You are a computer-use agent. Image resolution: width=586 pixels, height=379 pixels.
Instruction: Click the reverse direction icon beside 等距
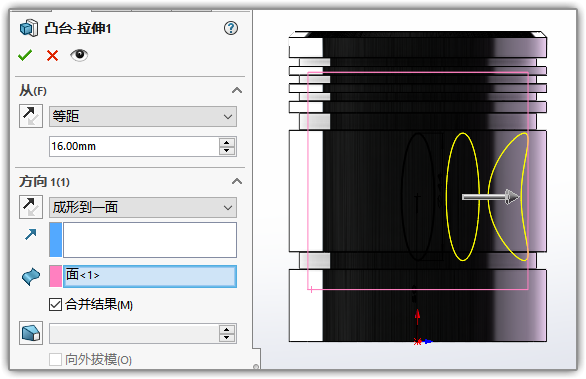point(31,116)
